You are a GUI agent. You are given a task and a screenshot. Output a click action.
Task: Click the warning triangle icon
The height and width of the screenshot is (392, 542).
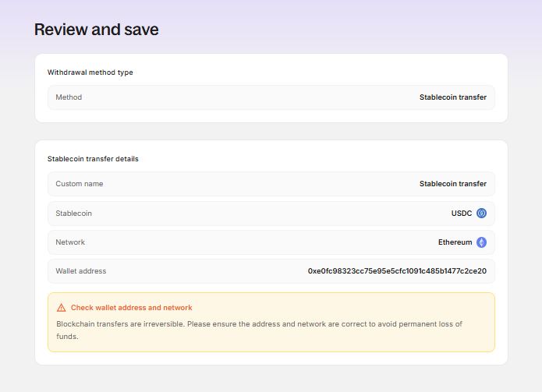pos(61,308)
